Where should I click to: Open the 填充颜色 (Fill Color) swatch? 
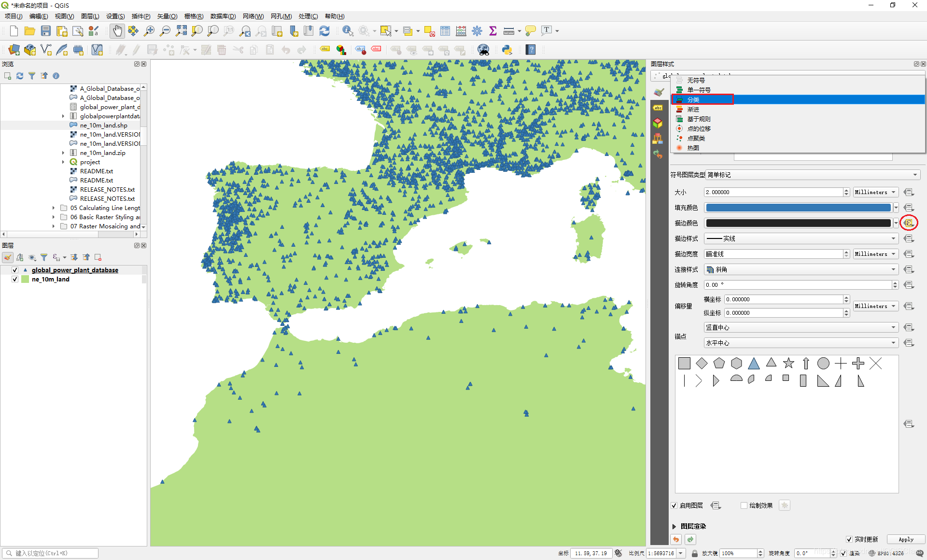pos(799,207)
